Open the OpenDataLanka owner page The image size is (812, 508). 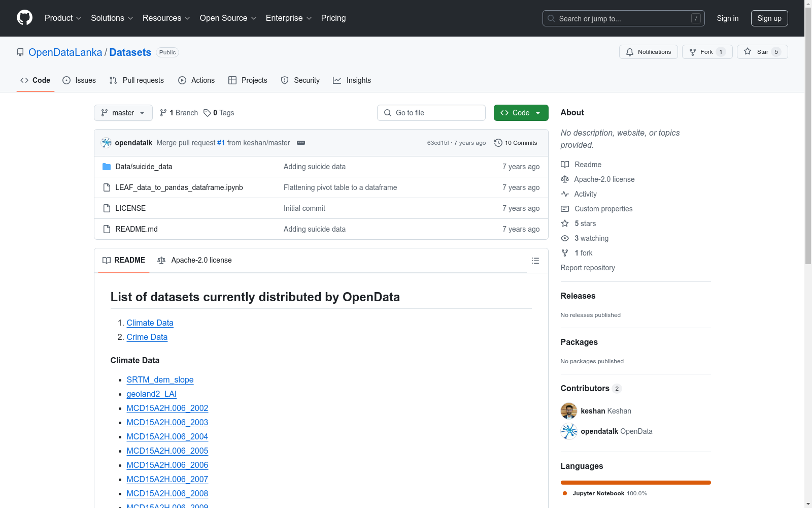tap(65, 52)
